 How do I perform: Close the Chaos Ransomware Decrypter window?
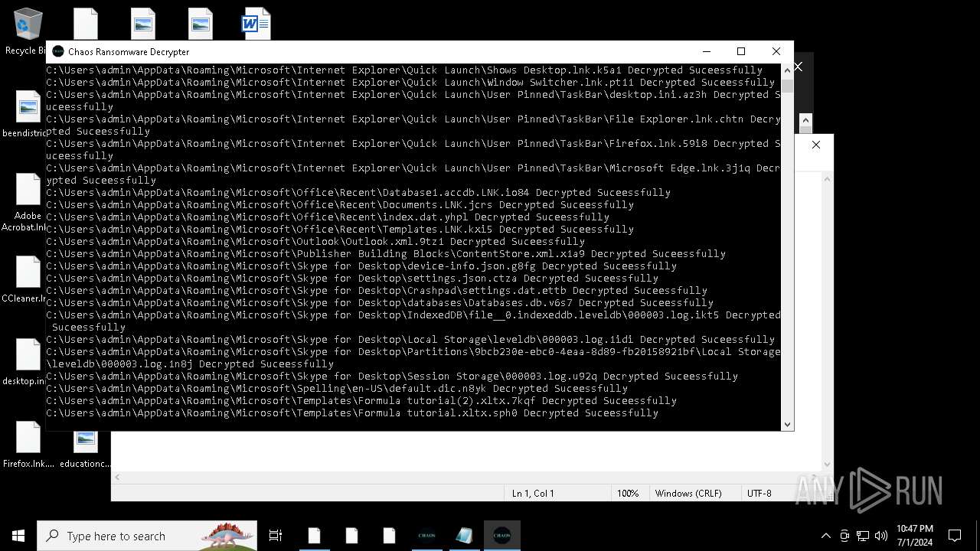(x=776, y=51)
